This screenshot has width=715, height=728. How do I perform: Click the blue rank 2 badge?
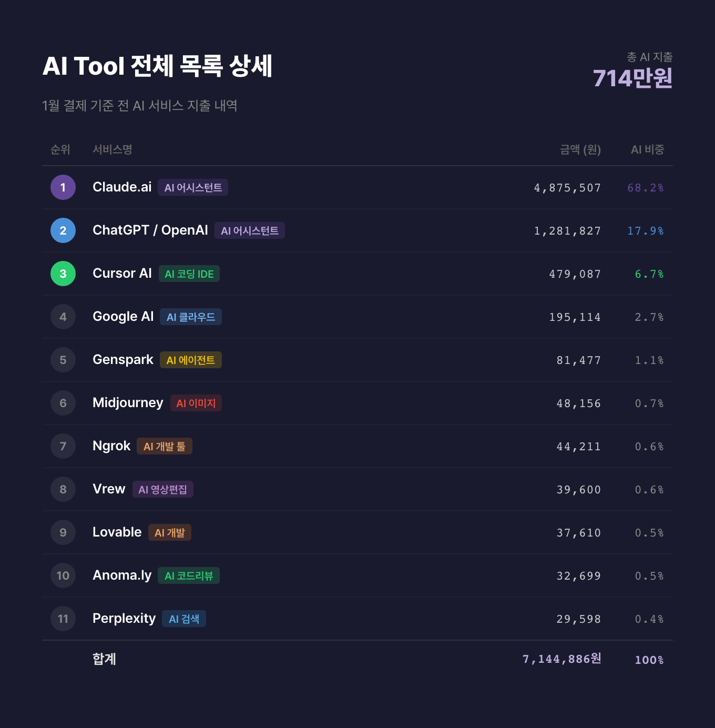[63, 230]
